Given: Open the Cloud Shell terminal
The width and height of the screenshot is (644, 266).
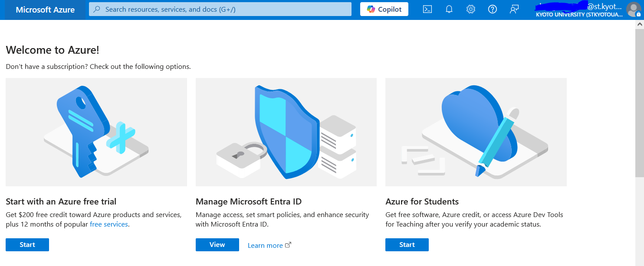Looking at the screenshot, I should (x=427, y=9).
